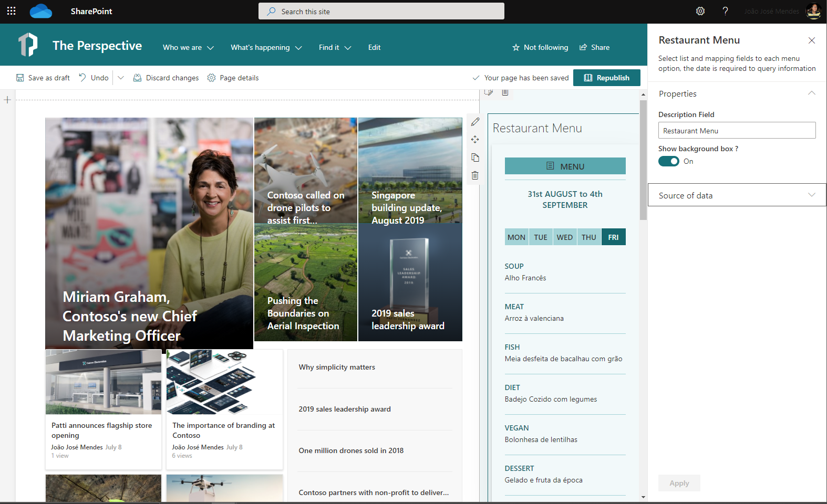This screenshot has width=827, height=504.
Task: Open the help question mark icon
Action: coord(725,11)
